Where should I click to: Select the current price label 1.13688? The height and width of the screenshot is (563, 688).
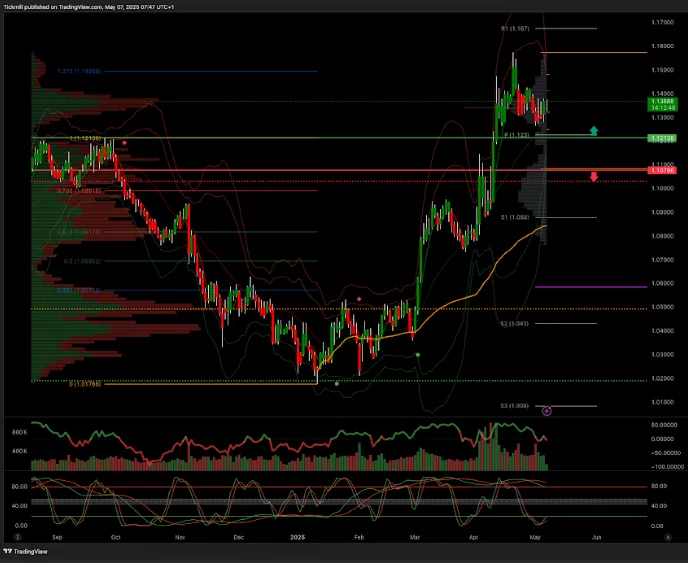click(661, 102)
